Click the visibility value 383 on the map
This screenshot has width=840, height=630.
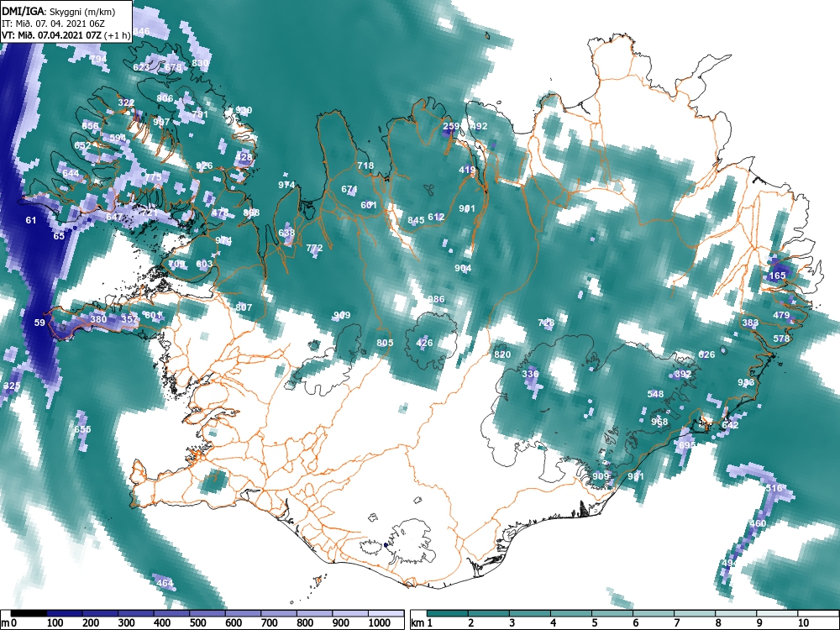(x=750, y=323)
